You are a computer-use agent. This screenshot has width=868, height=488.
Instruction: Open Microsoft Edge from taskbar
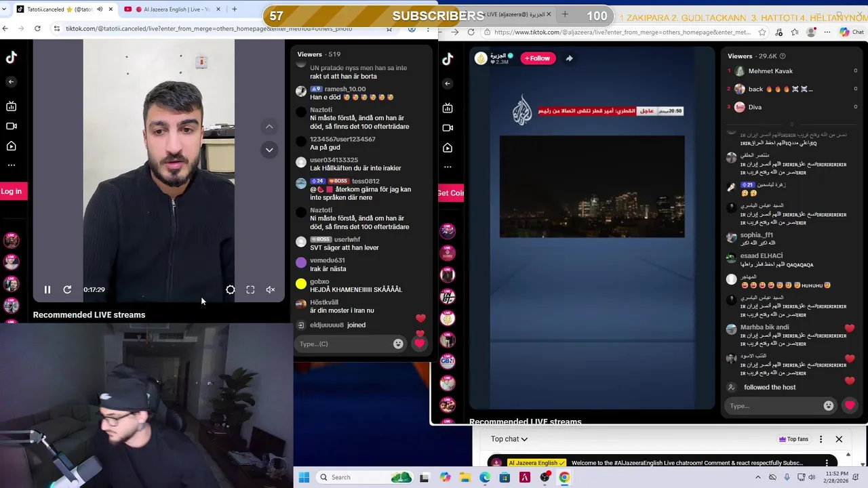tap(485, 477)
